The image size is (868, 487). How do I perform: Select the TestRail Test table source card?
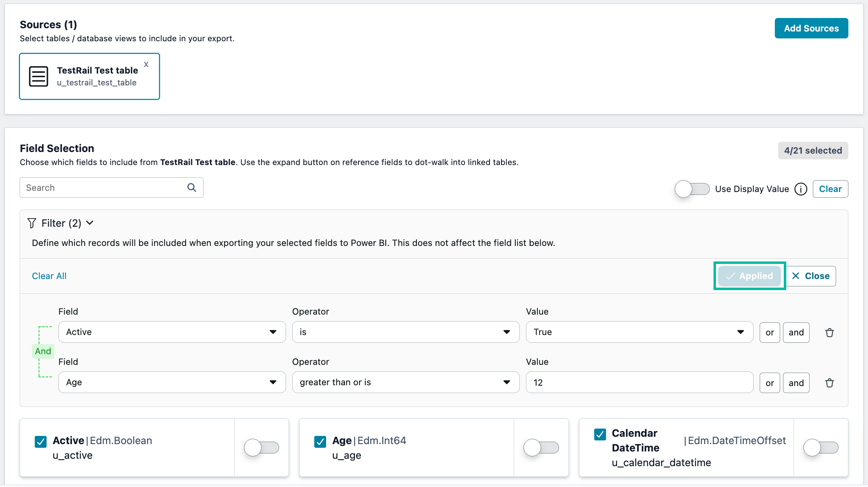[x=89, y=76]
